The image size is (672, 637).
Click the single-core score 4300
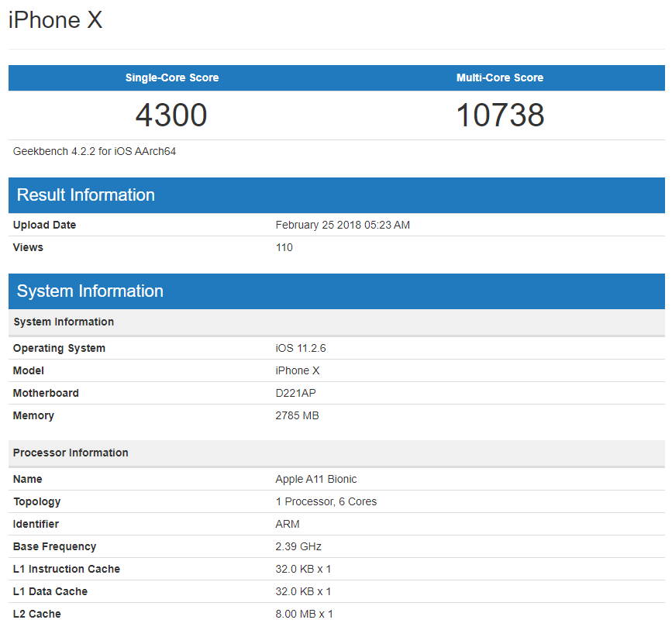coord(171,115)
